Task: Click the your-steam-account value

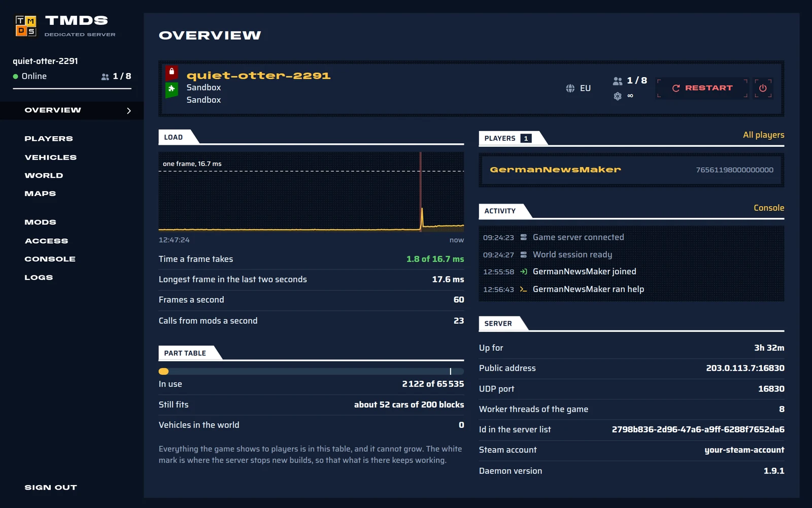Action: 744,450
